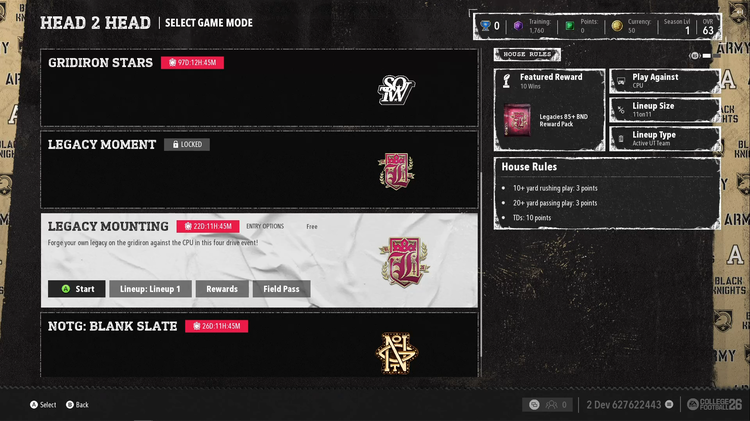Click the Legacy Mounting crest emblem
The image size is (750, 421).
[x=404, y=262]
